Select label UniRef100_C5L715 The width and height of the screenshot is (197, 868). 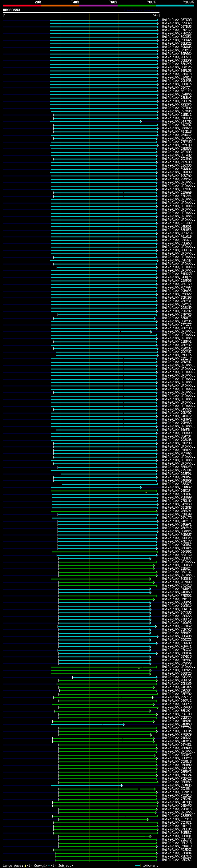point(177,843)
